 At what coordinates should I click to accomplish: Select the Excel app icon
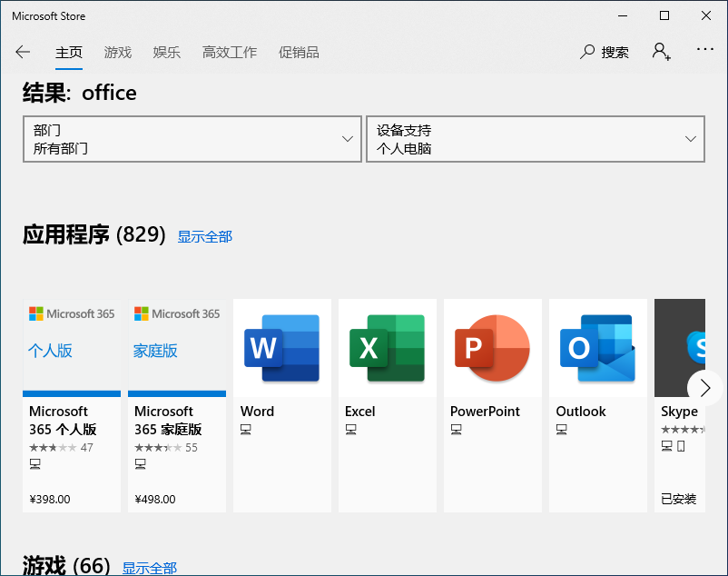click(388, 348)
